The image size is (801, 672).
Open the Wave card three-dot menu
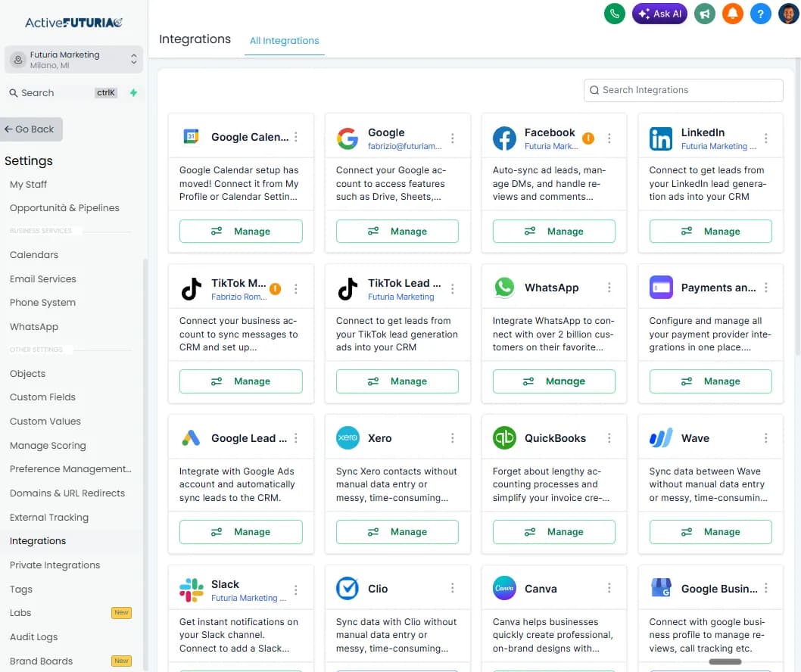[765, 438]
